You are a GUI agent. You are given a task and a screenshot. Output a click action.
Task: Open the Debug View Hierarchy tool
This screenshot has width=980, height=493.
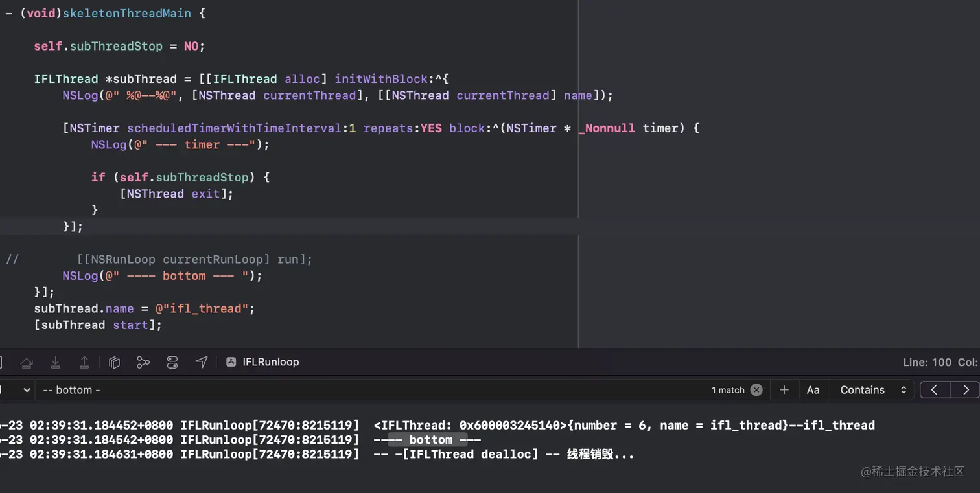point(115,362)
